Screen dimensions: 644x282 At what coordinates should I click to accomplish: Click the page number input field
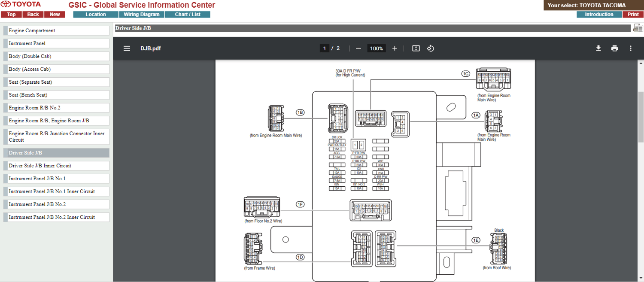coord(325,49)
